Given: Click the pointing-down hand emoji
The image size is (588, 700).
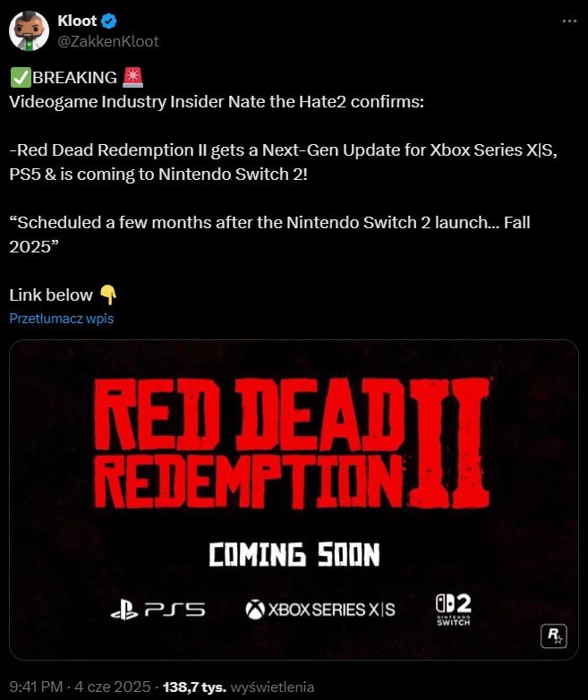Looking at the screenshot, I should [x=107, y=295].
